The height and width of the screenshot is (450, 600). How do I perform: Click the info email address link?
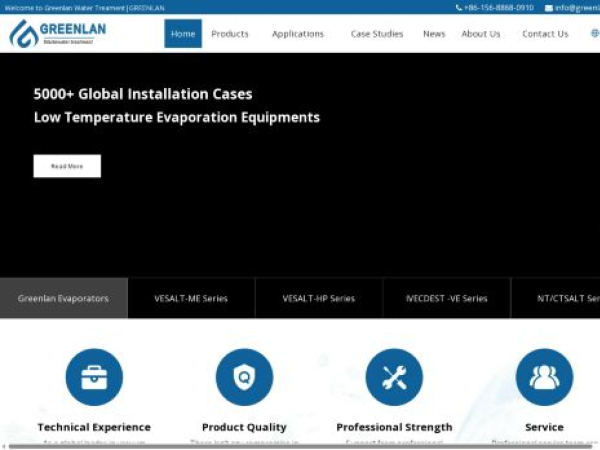point(577,8)
